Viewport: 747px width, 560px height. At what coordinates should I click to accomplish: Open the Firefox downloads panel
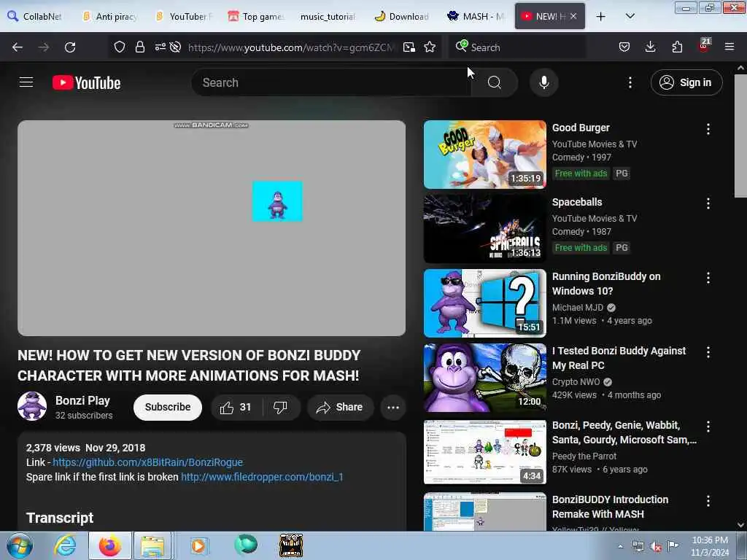pos(650,47)
